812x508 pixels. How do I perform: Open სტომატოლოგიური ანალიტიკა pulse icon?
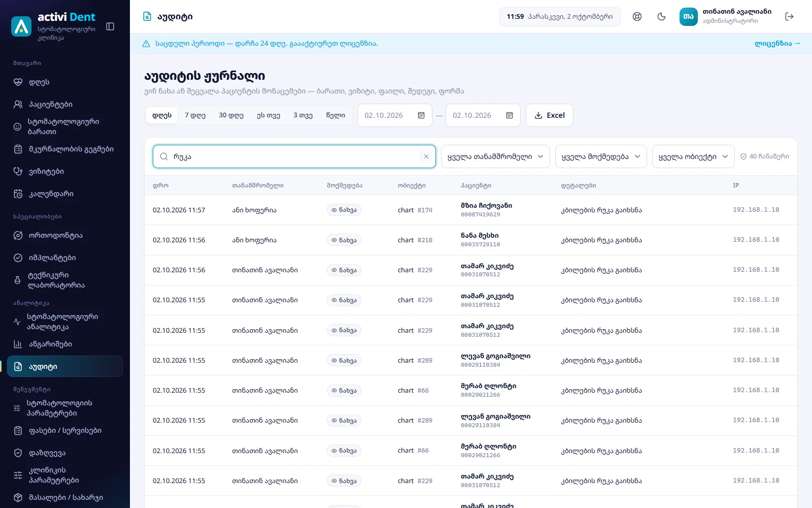[x=17, y=322]
